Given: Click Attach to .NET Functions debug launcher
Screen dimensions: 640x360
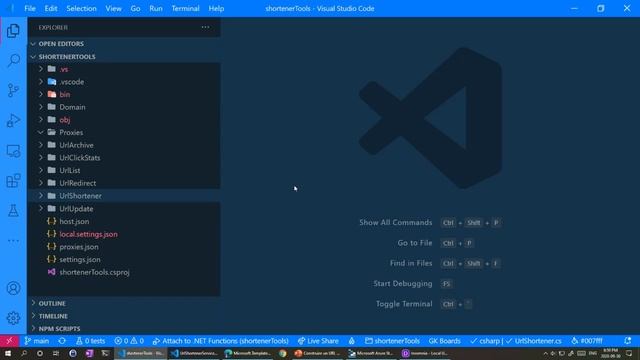Looking at the screenshot, I should pyautogui.click(x=220, y=341).
